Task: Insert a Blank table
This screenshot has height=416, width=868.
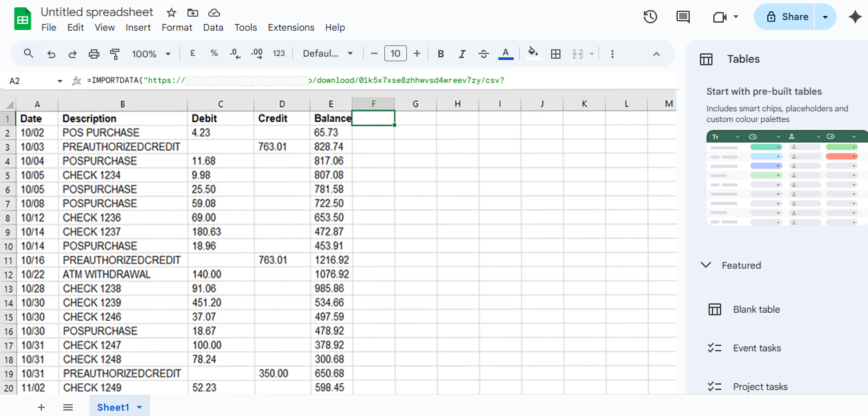Action: 757,309
